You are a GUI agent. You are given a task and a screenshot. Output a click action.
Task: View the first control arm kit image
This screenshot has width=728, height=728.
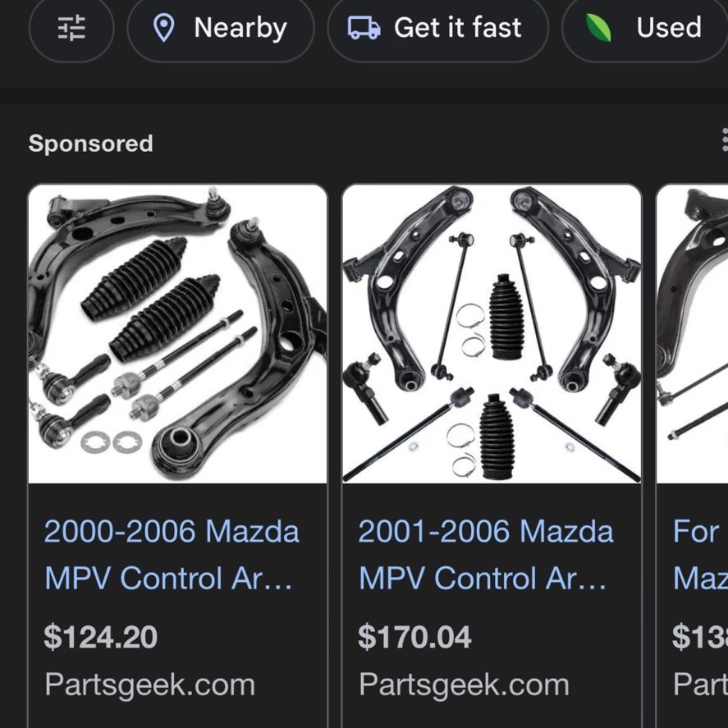(x=178, y=334)
